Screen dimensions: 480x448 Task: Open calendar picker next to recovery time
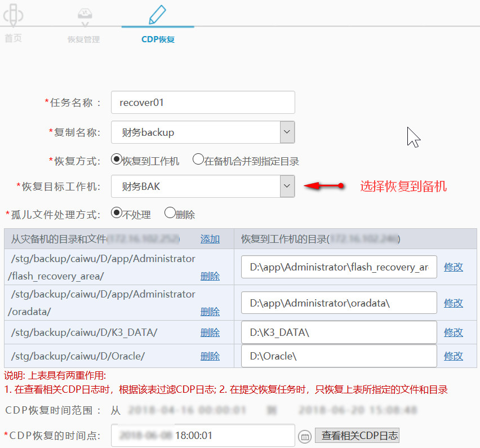click(x=304, y=436)
